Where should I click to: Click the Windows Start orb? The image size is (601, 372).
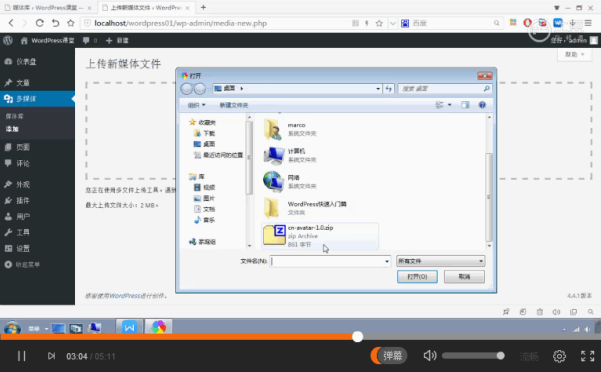click(12, 328)
